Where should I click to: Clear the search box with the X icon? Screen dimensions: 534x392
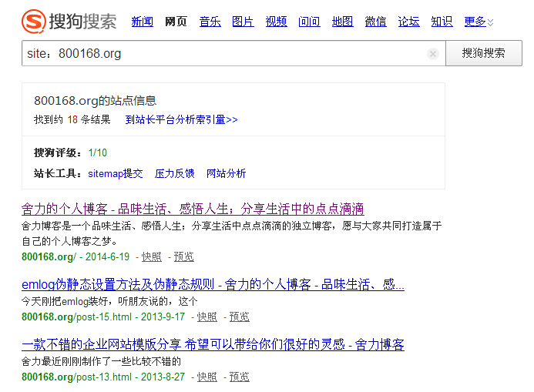[x=433, y=53]
